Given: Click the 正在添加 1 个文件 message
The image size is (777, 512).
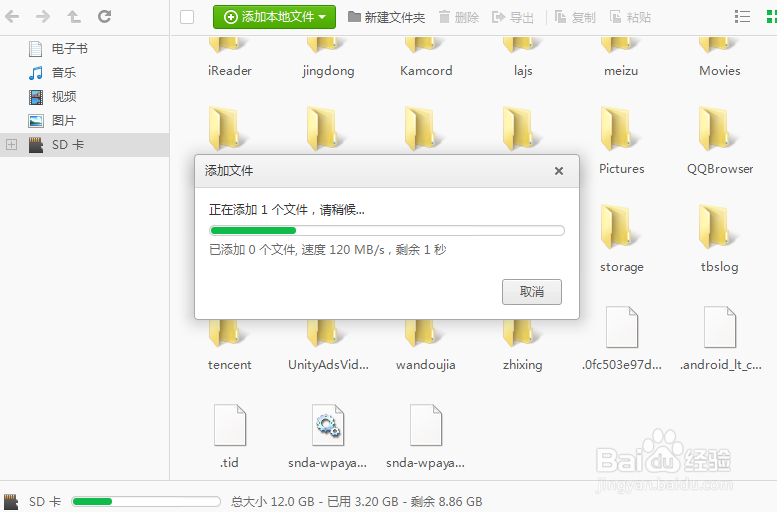Looking at the screenshot, I should (286, 210).
